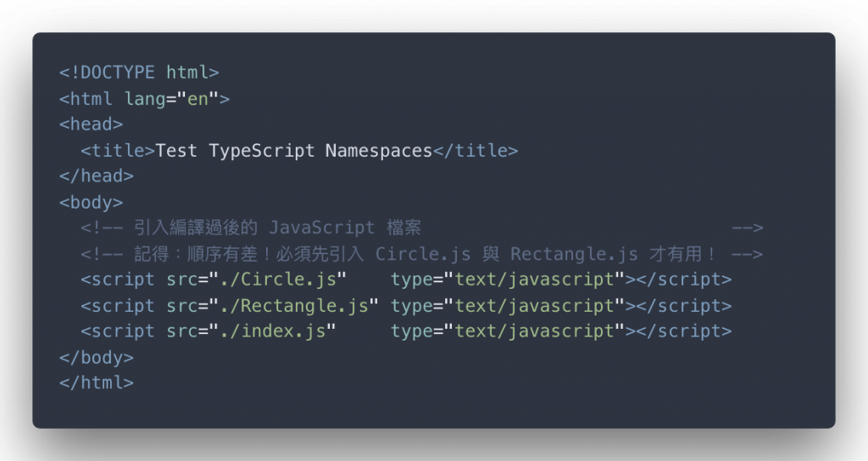
Task: Click the type attribute on the Circle.js line
Action: pos(508,280)
